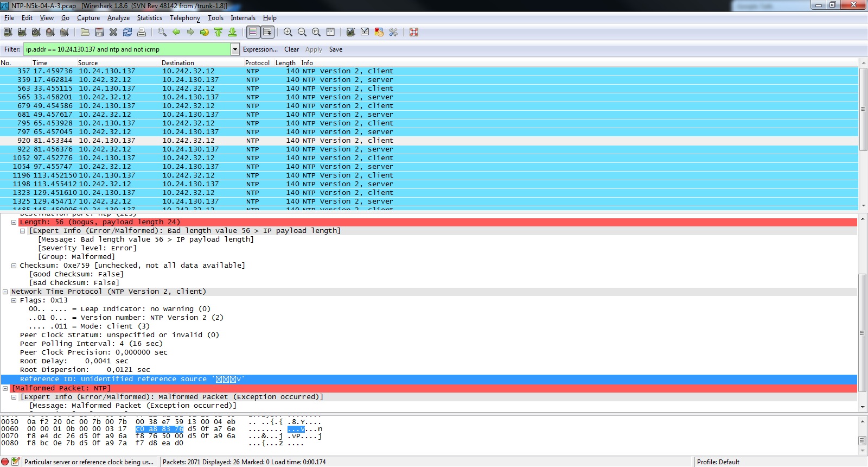
Task: Find a packet magnifier icon
Action: (162, 32)
